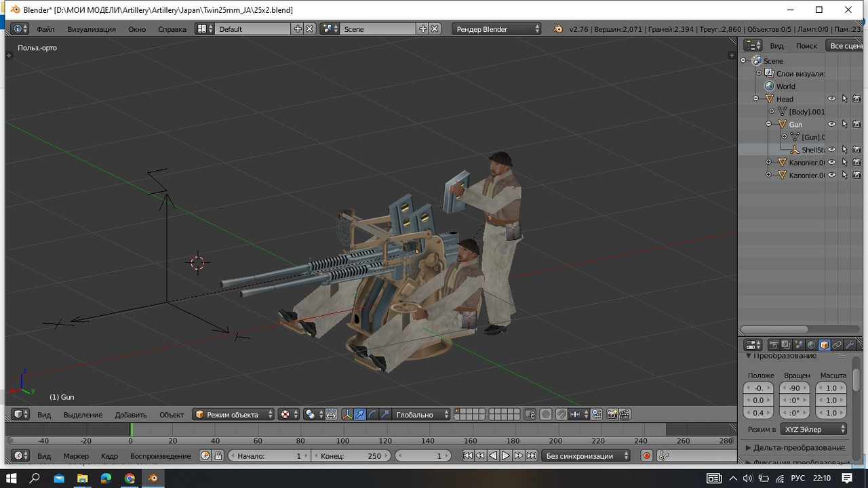The image size is (868, 488).
Task: Click the lock camera to view icon
Action: tap(530, 414)
